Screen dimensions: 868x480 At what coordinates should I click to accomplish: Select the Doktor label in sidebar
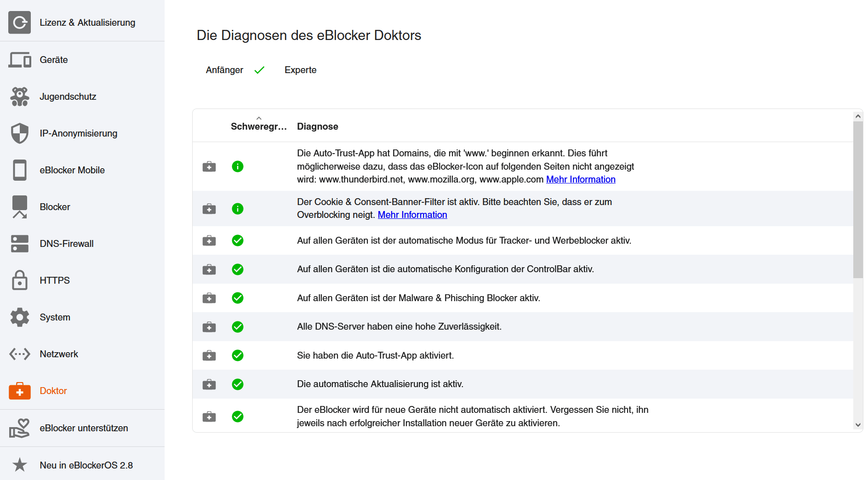pos(53,391)
